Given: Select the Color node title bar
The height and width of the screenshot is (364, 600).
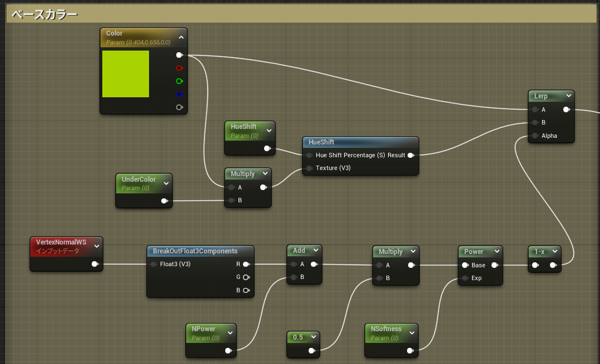Looking at the screenshot, I should (x=143, y=37).
